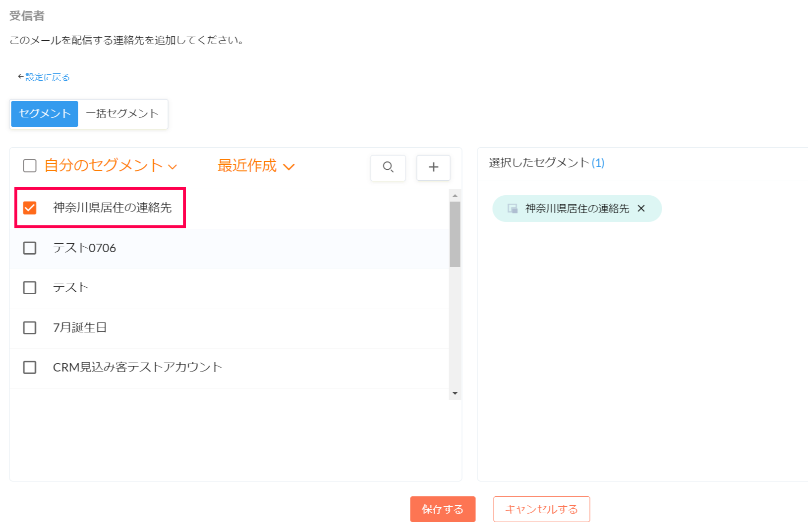Follow the 設定に戻る link
Image resolution: width=808 pixels, height=532 pixels.
coord(48,77)
